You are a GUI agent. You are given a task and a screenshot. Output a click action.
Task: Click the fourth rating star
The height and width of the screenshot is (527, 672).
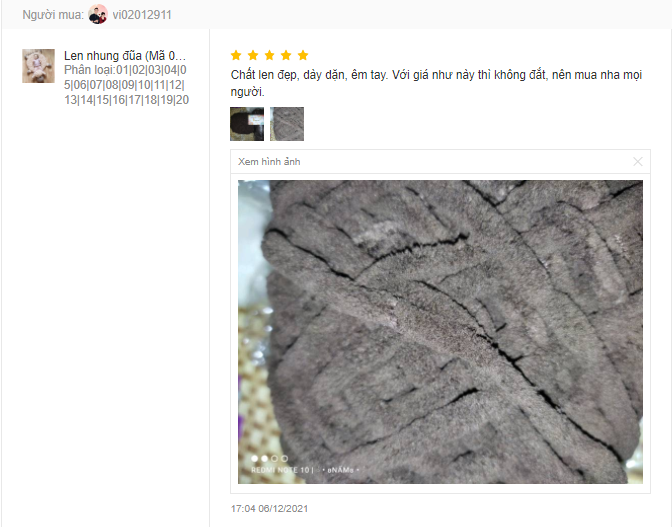[286, 55]
